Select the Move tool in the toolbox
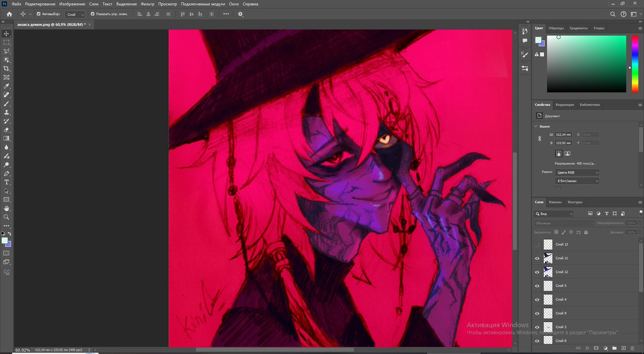Image resolution: width=644 pixels, height=354 pixels. (6, 33)
